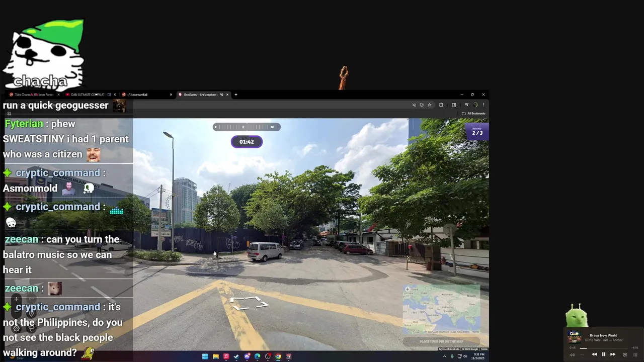Viewport: 644px width, 362px height.
Task: Switch to Google Chrome in taskbar
Action: click(x=278, y=356)
